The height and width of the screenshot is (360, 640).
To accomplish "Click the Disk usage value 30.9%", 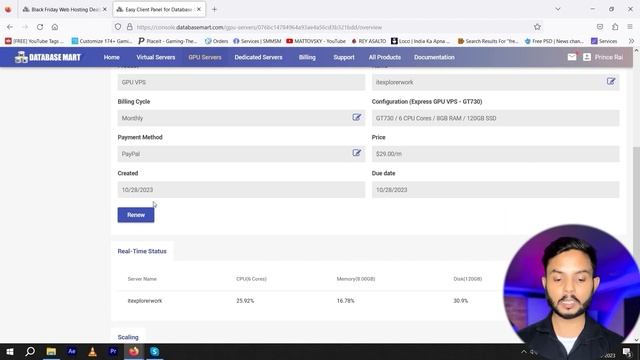I will tap(460, 301).
